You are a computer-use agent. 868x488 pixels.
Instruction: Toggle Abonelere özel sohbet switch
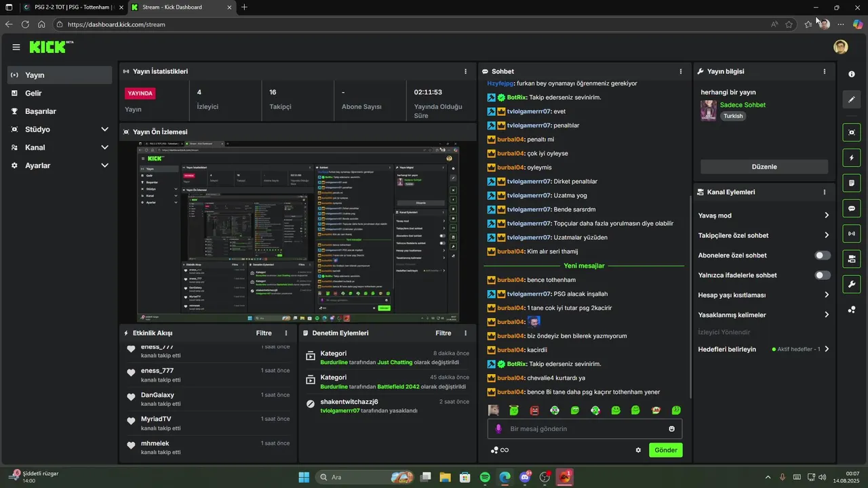point(823,256)
